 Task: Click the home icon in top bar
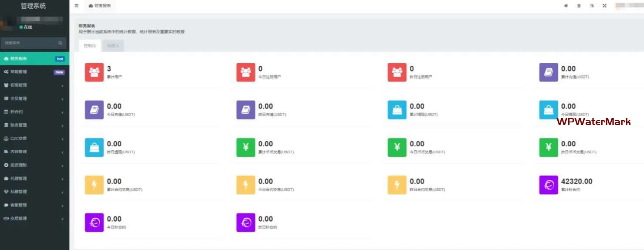coord(566,6)
